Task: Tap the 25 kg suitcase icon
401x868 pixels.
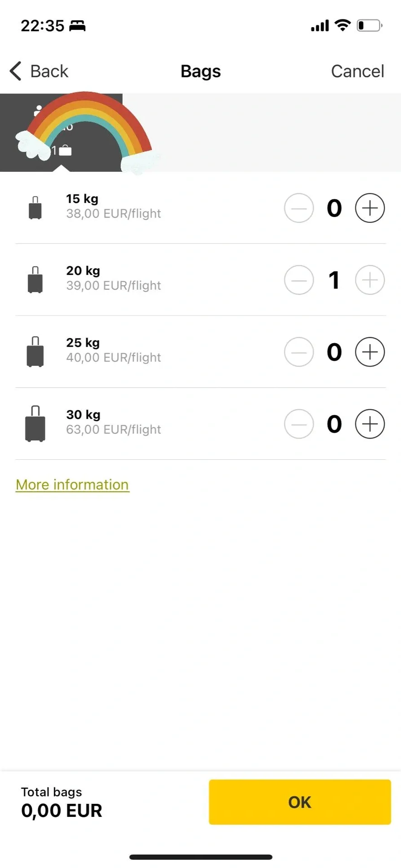Action: click(x=35, y=352)
